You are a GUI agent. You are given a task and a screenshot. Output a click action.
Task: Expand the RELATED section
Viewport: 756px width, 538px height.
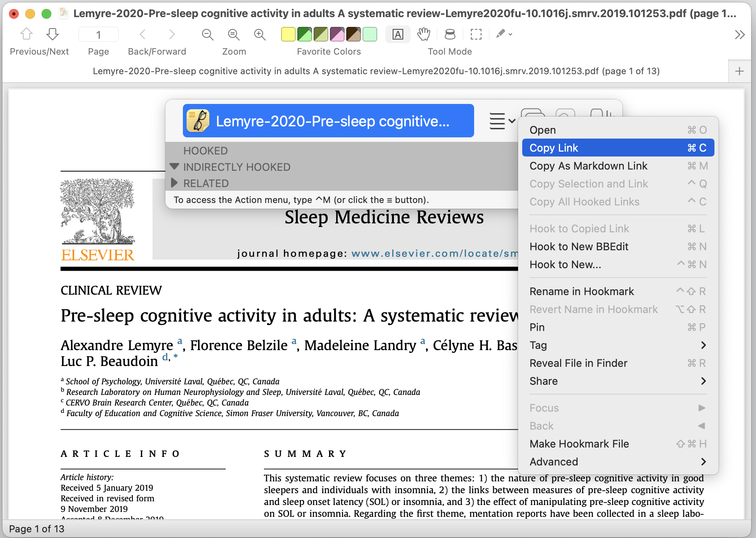tap(174, 183)
